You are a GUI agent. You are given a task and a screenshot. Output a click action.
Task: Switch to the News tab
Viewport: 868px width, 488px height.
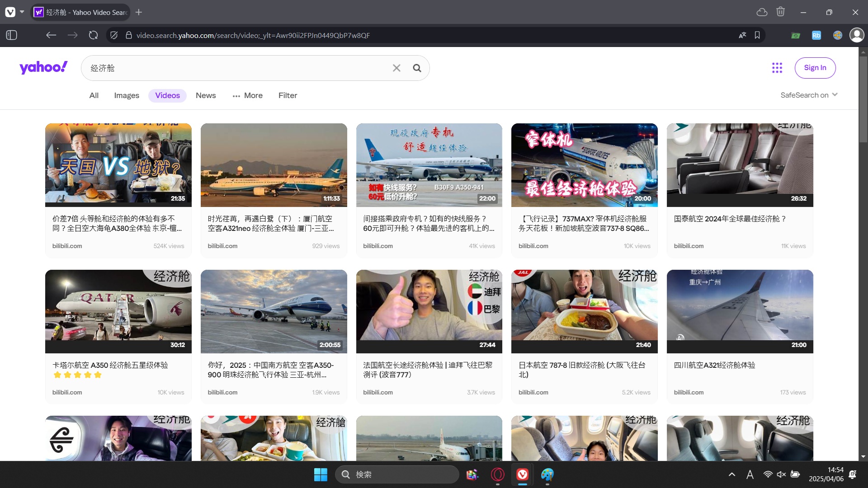pyautogui.click(x=206, y=95)
